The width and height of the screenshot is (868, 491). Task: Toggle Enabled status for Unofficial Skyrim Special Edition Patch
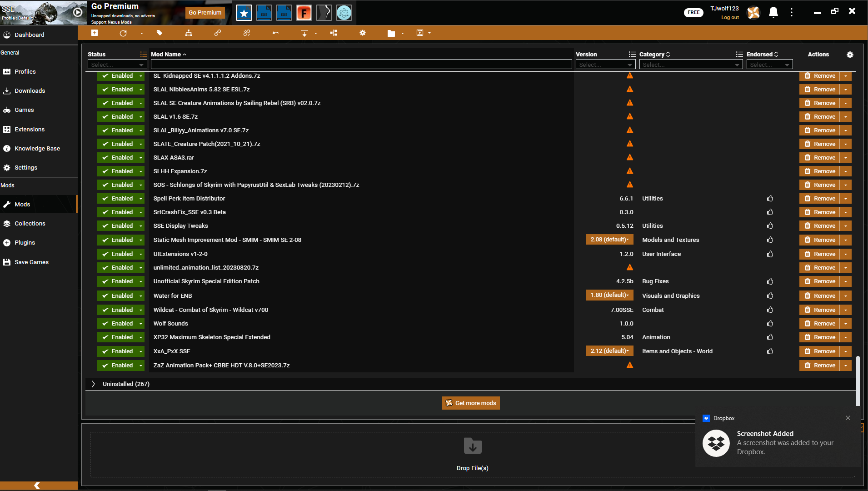tap(117, 281)
